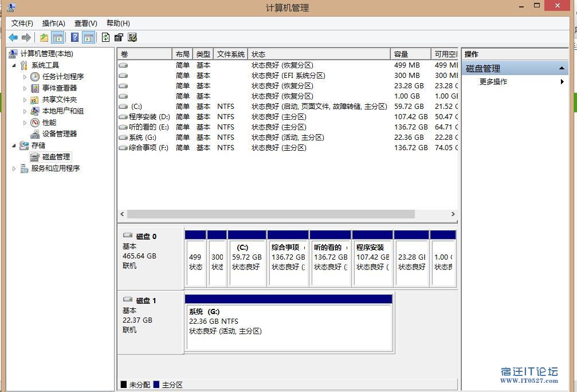Click the Forward arrow toolbar icon
The height and width of the screenshot is (392, 577).
coord(26,37)
